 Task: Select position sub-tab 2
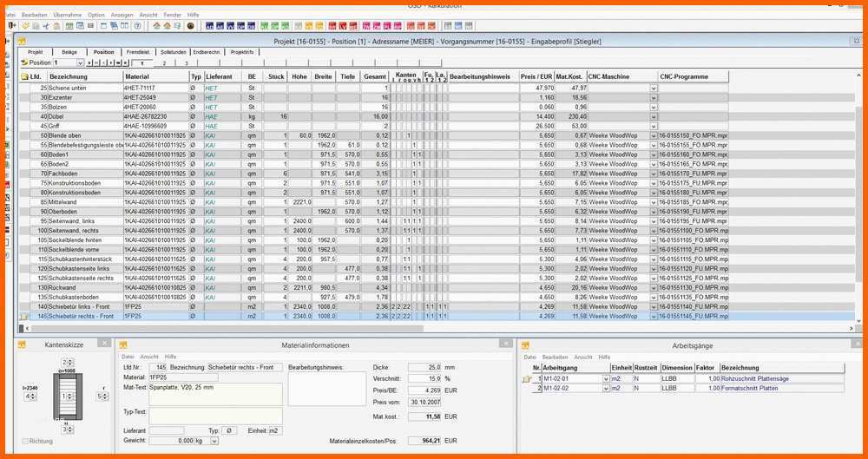tap(164, 63)
